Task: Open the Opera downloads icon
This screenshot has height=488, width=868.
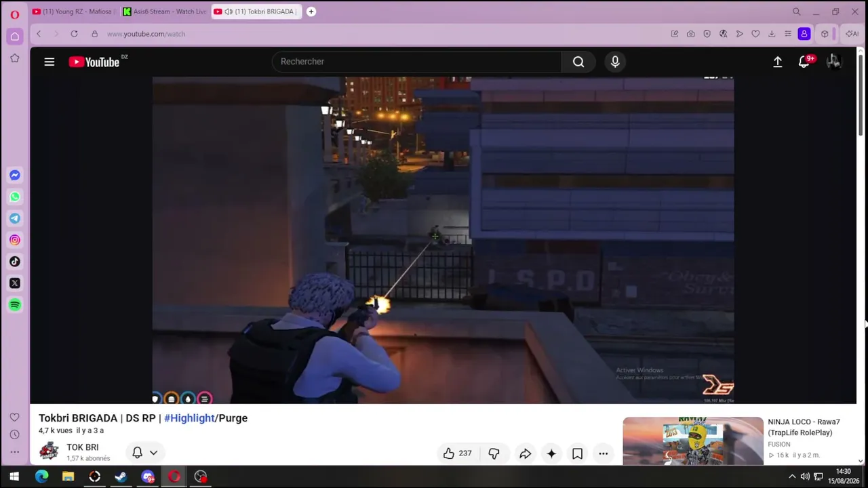Action: coord(772,34)
